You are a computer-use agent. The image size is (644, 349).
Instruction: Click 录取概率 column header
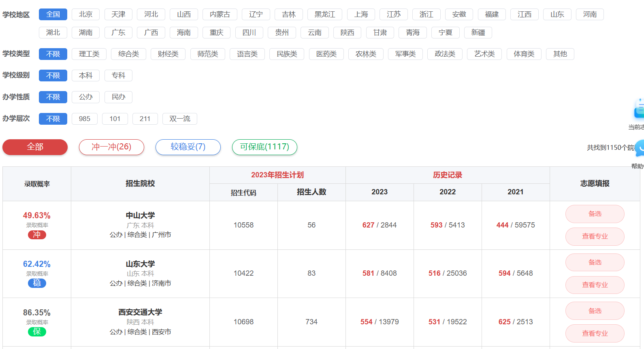[37, 184]
